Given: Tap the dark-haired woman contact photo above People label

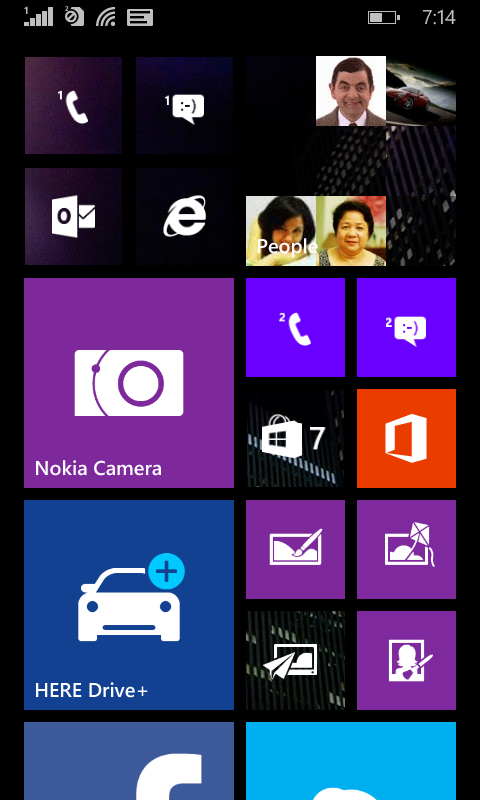Looking at the screenshot, I should coord(281,231).
